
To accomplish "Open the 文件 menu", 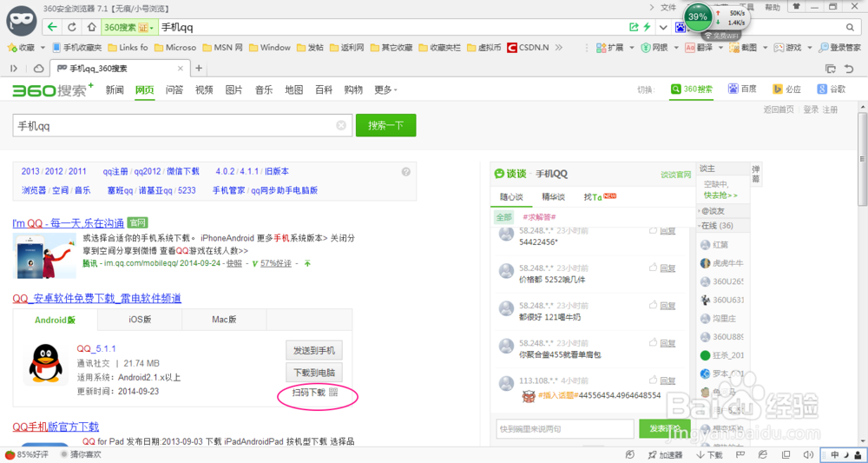I will click(x=668, y=7).
